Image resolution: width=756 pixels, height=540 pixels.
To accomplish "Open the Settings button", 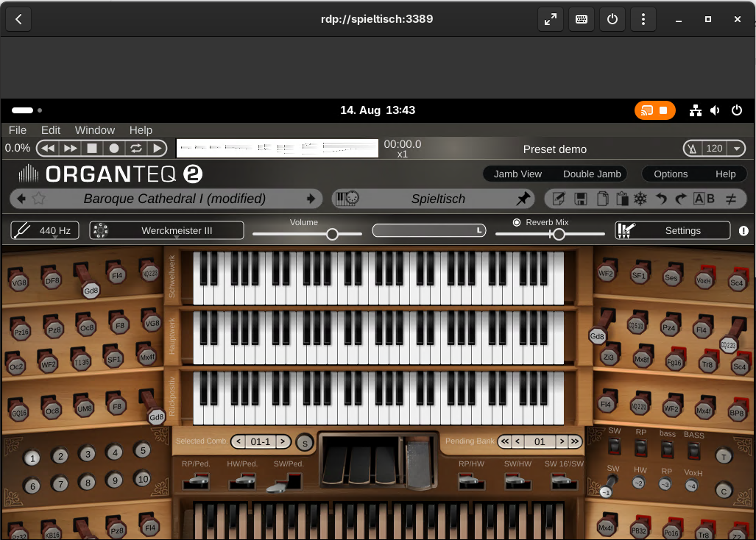I will pos(673,231).
